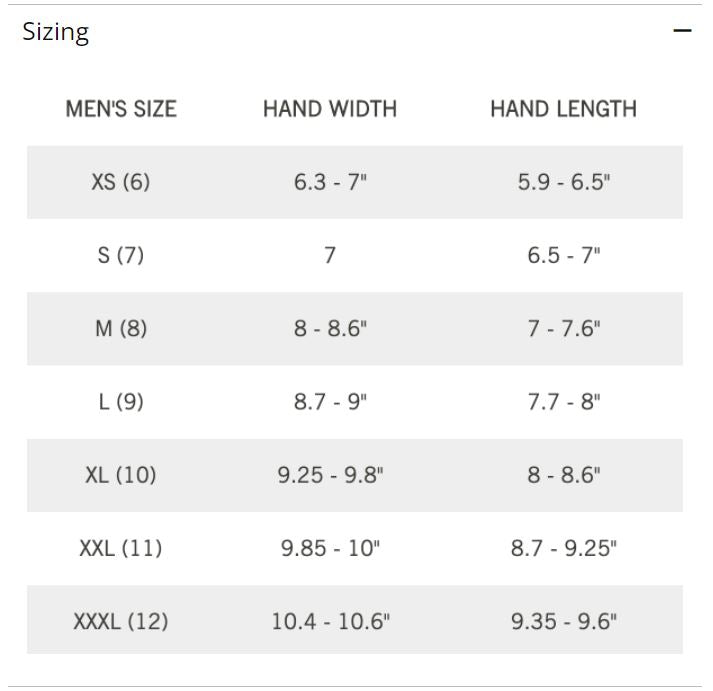Viewport: 713px width, 691px height.
Task: Select the HAND LENGTH column header
Action: pos(563,109)
